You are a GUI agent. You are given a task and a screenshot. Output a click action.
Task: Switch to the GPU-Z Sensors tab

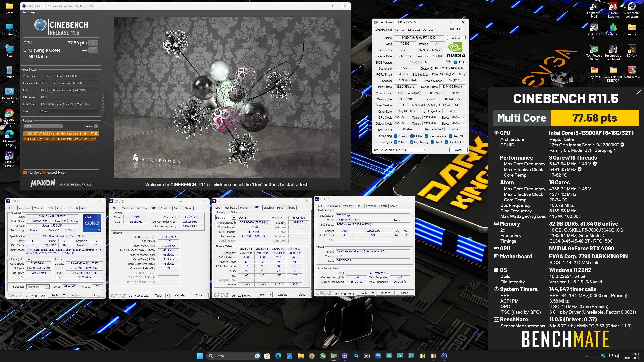pos(399,30)
